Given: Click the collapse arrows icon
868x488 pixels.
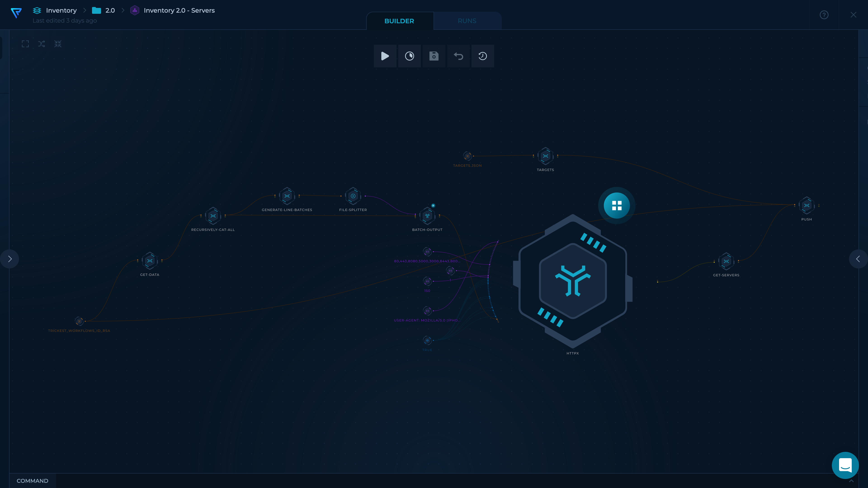Looking at the screenshot, I should tap(58, 44).
